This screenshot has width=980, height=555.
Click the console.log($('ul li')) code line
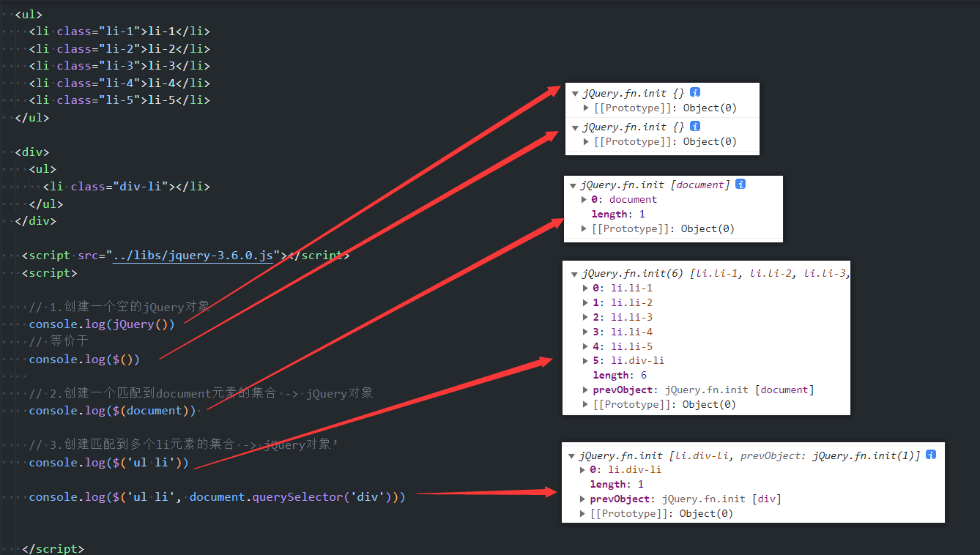tap(108, 463)
